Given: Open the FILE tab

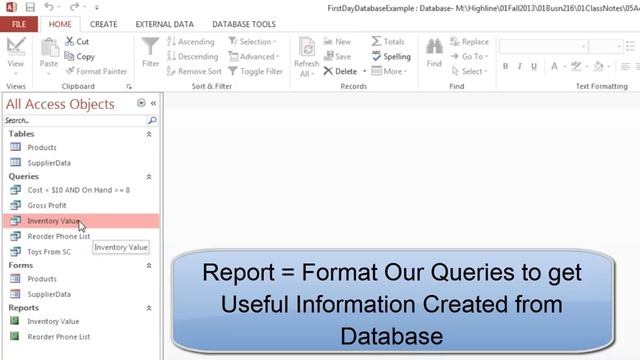Looking at the screenshot, I should pos(19,24).
